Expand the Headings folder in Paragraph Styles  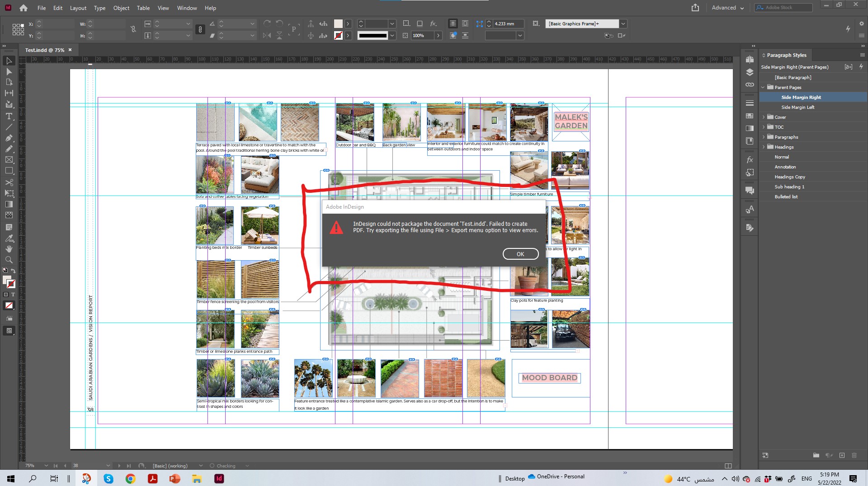pyautogui.click(x=764, y=147)
